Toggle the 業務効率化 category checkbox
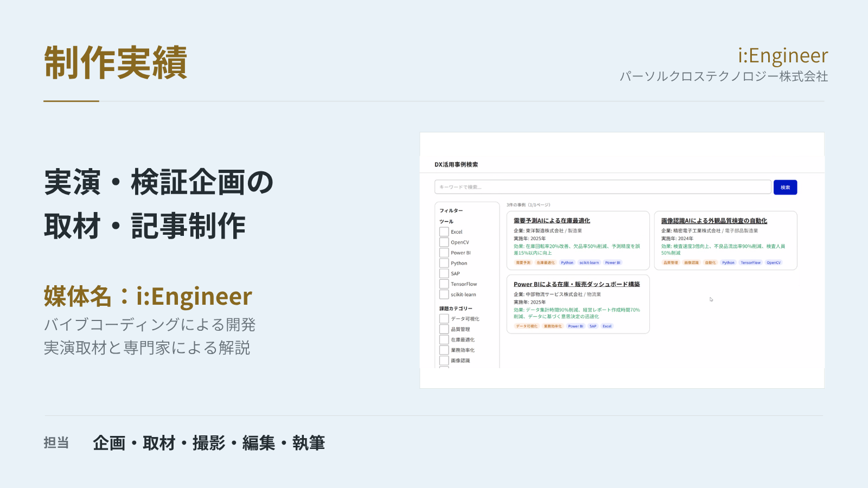The width and height of the screenshot is (868, 488). (444, 350)
